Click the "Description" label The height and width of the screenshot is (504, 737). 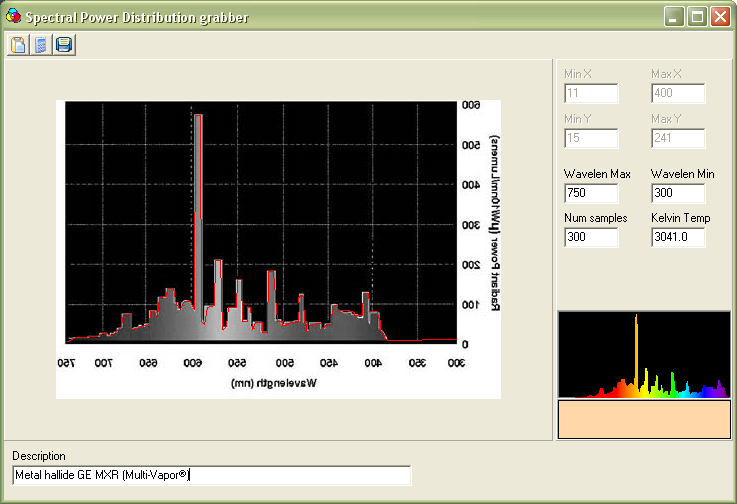(39, 456)
